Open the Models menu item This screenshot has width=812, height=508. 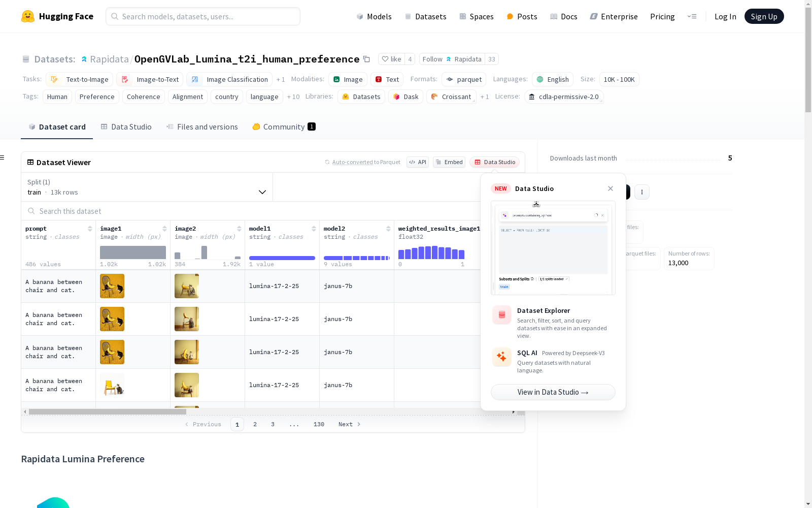pos(374,16)
